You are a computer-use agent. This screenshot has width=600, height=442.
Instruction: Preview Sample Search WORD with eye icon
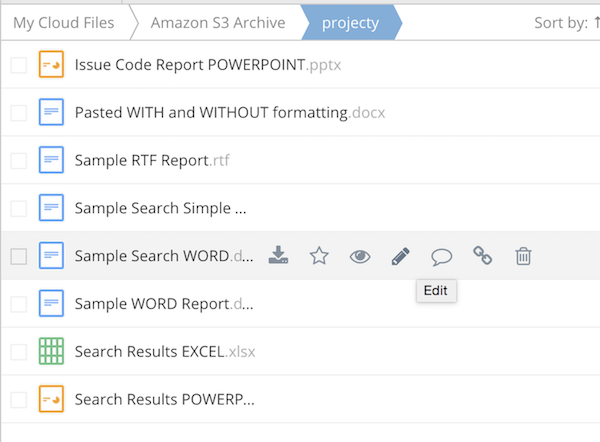point(360,257)
